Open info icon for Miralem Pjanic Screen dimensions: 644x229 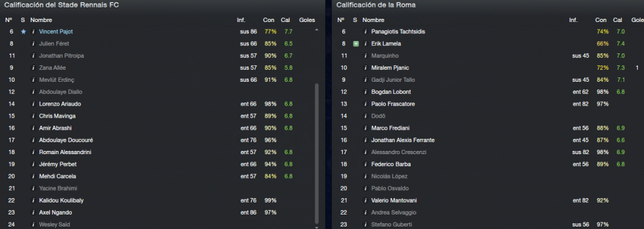[x=365, y=68]
